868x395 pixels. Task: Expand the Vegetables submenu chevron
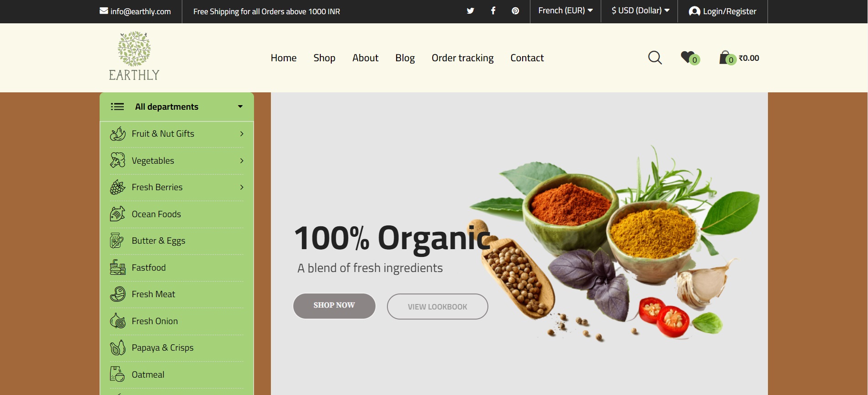(x=242, y=160)
